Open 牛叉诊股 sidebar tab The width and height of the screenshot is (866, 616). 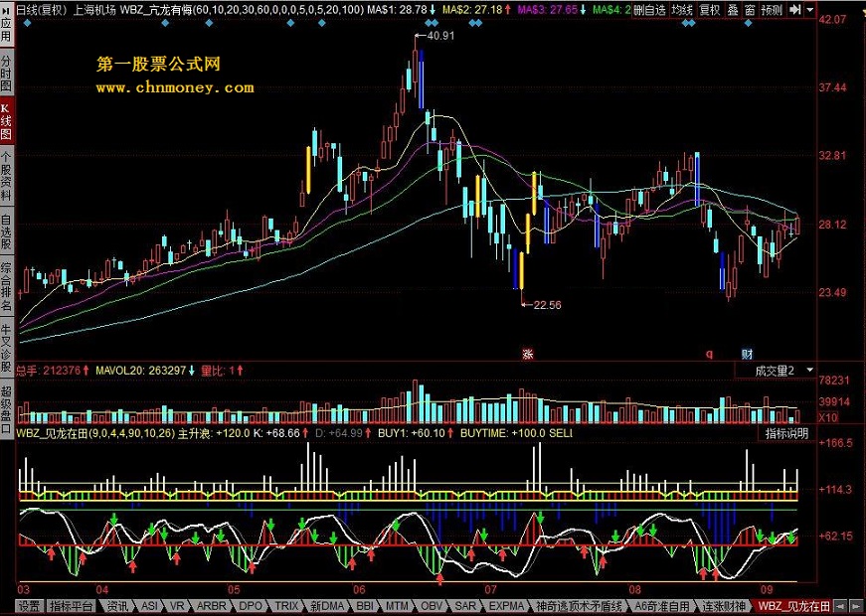(x=6, y=348)
